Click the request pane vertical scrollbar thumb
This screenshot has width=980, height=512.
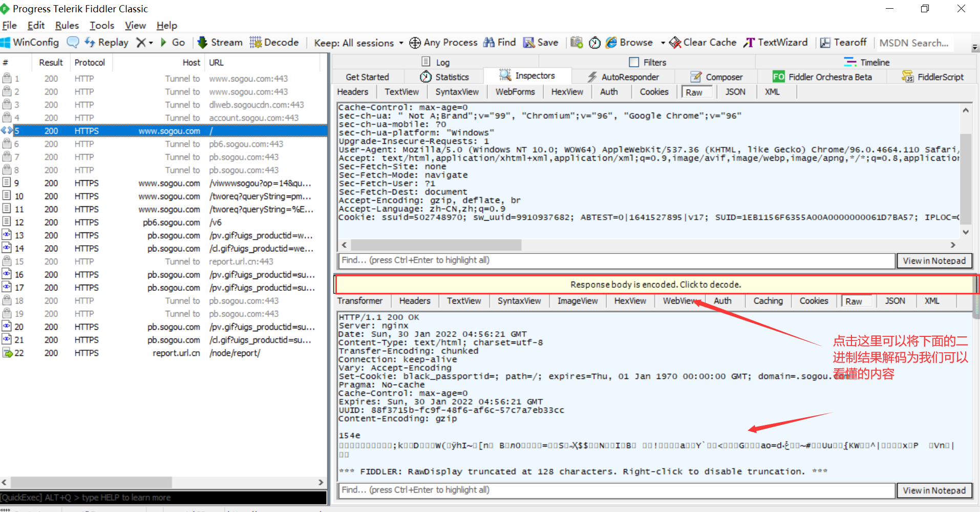(966, 178)
